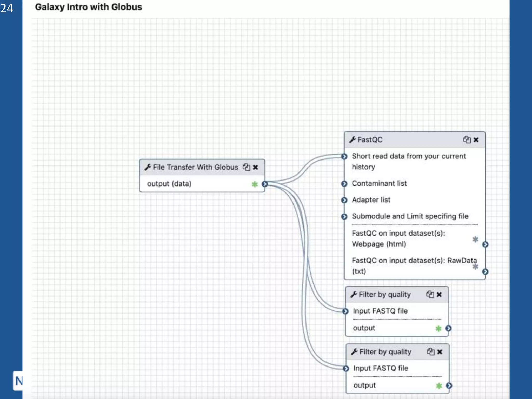The image size is (532, 399).
Task: Delete the File Transfer With Globus node
Action: point(255,167)
